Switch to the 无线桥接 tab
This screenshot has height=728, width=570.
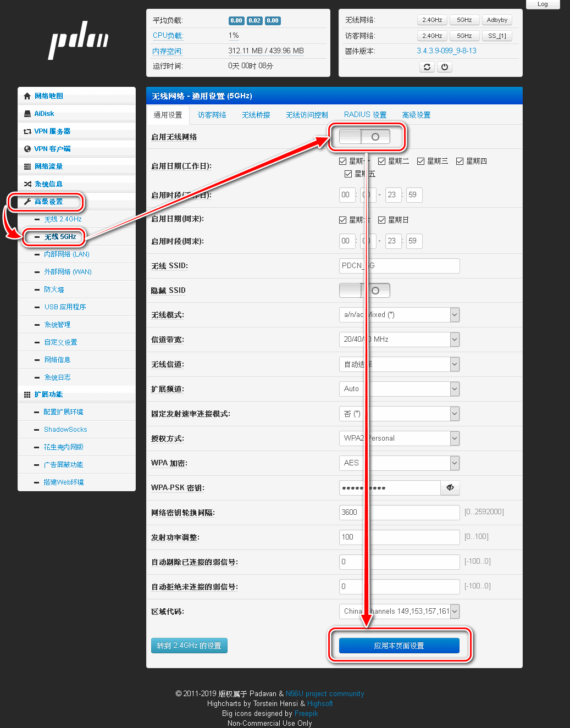256,115
